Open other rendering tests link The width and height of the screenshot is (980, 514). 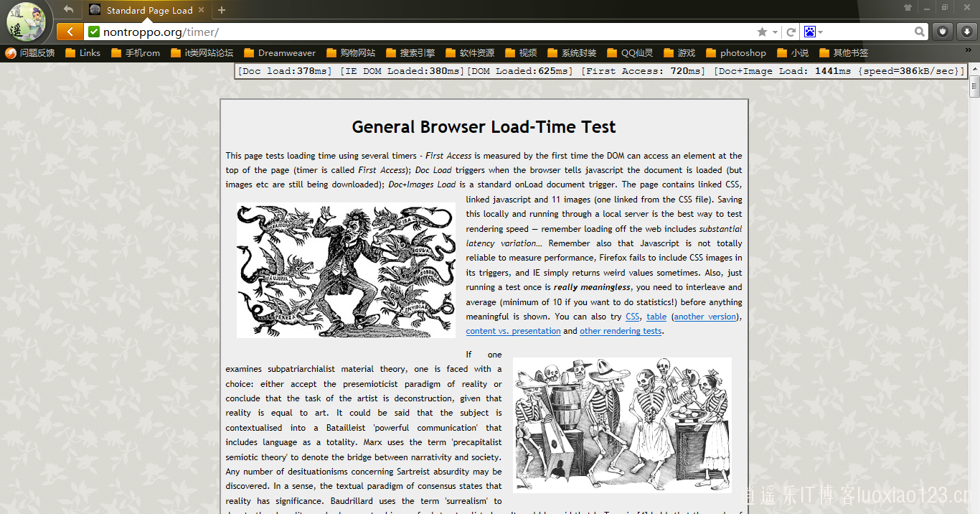tap(621, 331)
